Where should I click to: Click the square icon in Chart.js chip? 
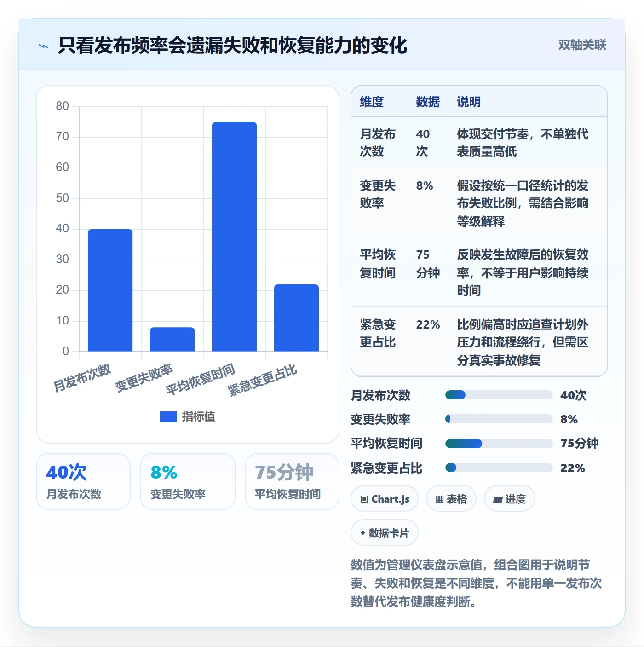(x=364, y=499)
